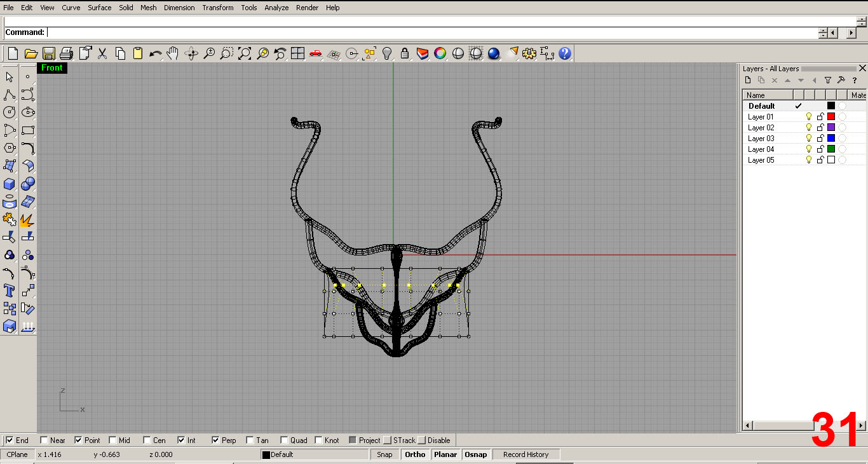Image resolution: width=868 pixels, height=464 pixels.
Task: Open the File menu
Action: (x=8, y=8)
